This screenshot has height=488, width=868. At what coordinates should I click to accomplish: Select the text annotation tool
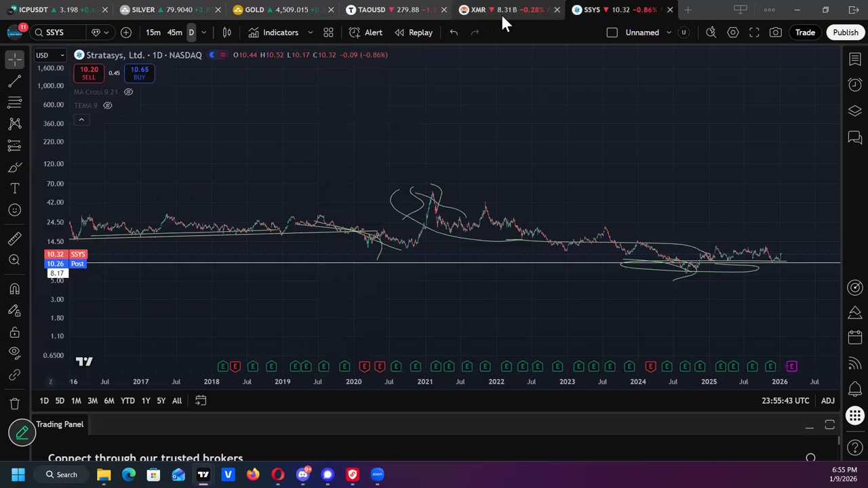point(14,188)
